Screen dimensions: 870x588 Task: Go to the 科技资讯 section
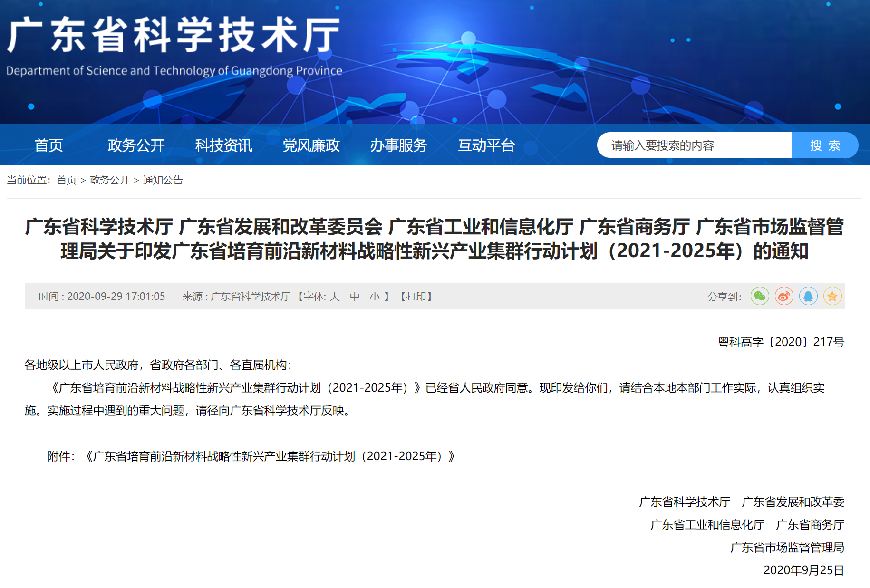coord(223,145)
